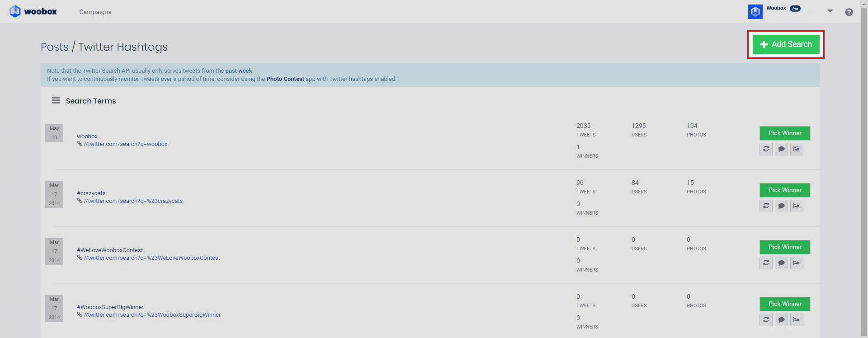This screenshot has width=868, height=338.
Task: Go to the Posts breadcrumb
Action: (x=55, y=47)
